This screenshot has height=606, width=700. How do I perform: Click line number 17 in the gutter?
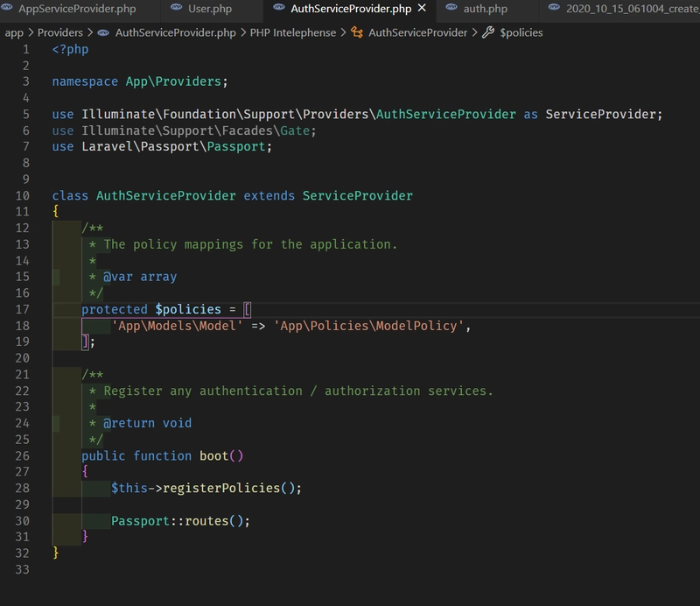click(x=23, y=309)
